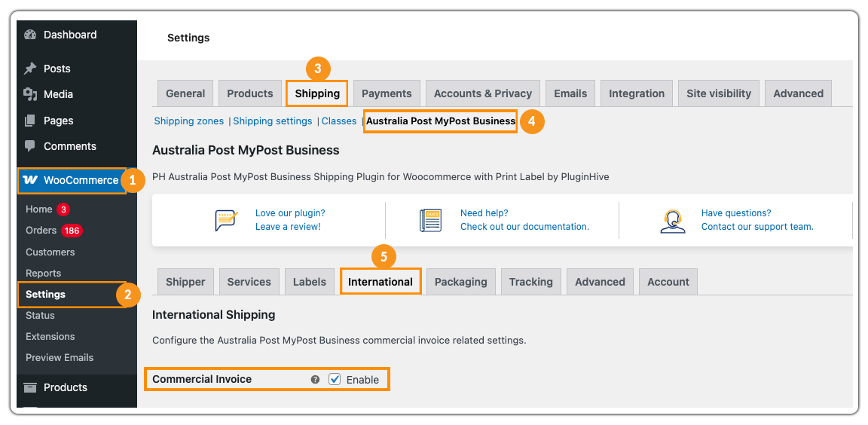Click the documentation book icon
Viewport: 868px width, 425px height.
point(431,220)
